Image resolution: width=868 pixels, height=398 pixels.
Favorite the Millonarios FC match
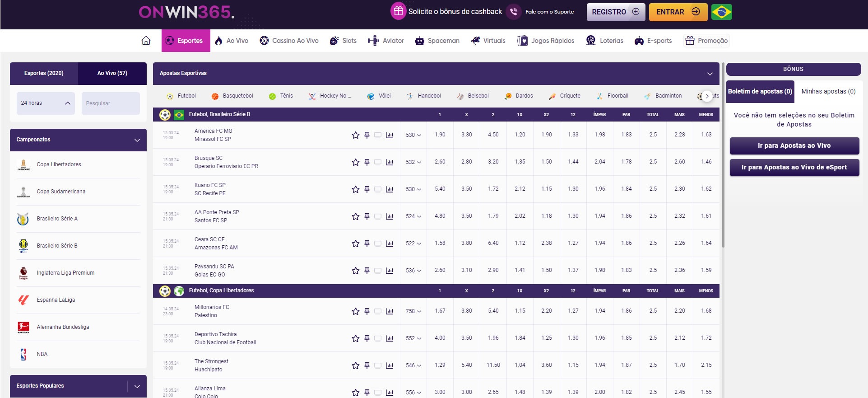point(356,311)
